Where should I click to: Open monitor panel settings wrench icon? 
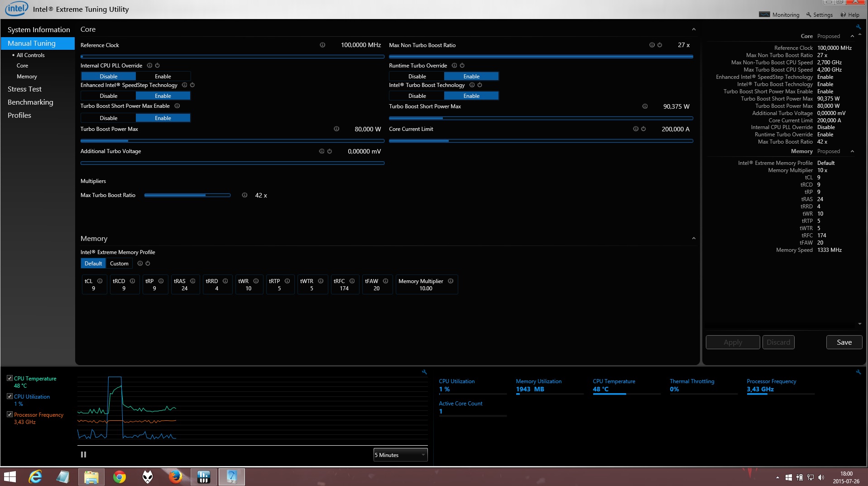point(858,372)
